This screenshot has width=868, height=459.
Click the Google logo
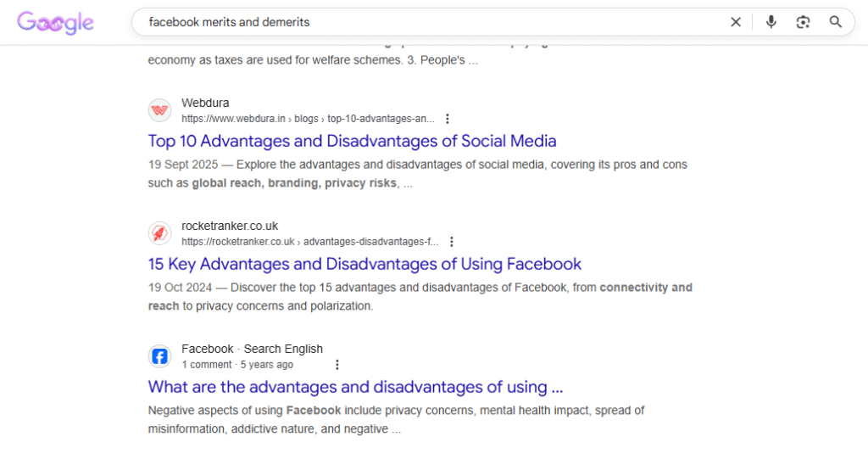[x=55, y=23]
